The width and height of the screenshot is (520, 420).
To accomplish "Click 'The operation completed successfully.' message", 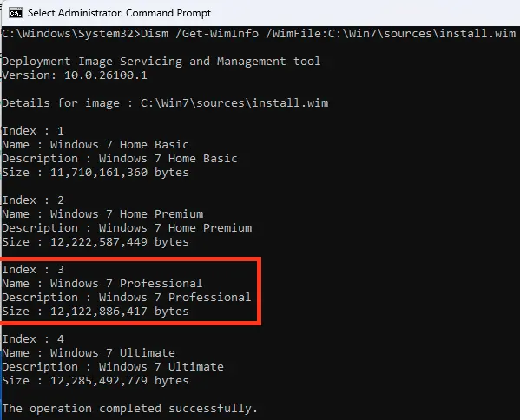I will [x=130, y=409].
